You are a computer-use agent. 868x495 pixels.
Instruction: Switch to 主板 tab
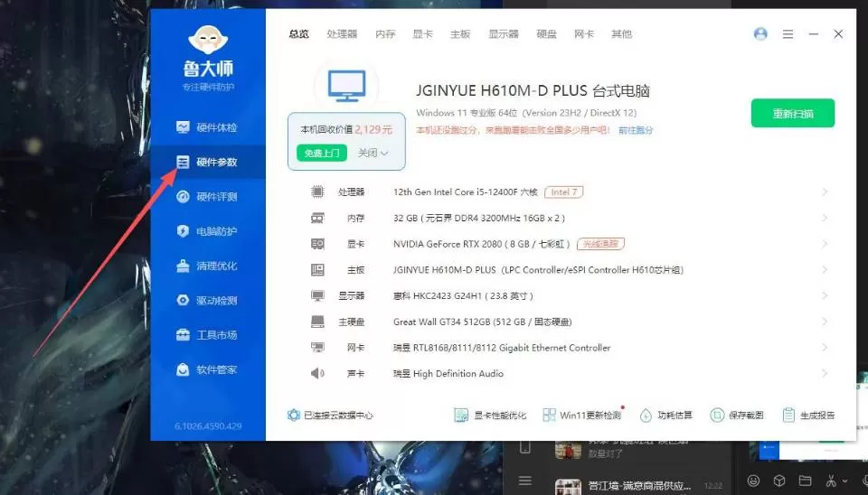[x=460, y=34]
